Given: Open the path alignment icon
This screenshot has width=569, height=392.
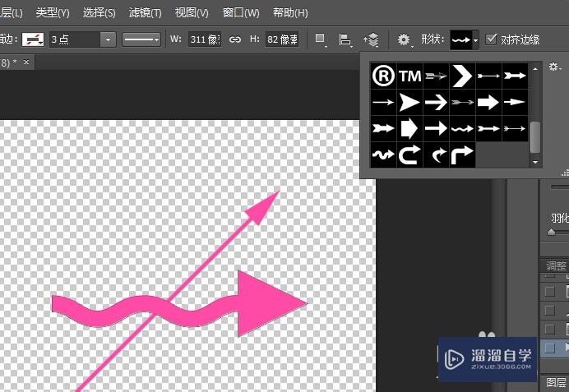Looking at the screenshot, I should pyautogui.click(x=345, y=39).
